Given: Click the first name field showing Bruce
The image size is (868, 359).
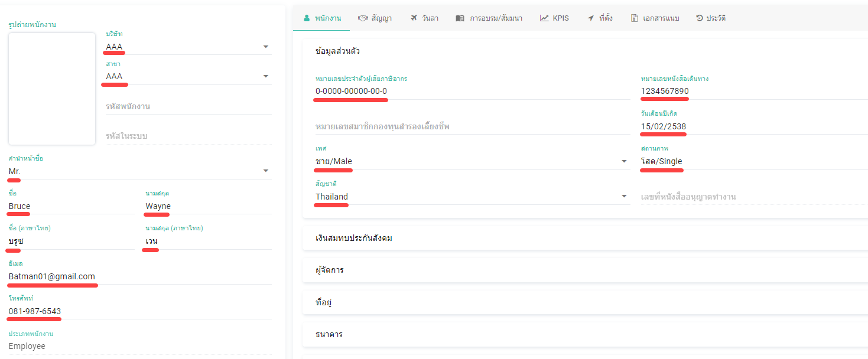Looking at the screenshot, I should coord(71,206).
